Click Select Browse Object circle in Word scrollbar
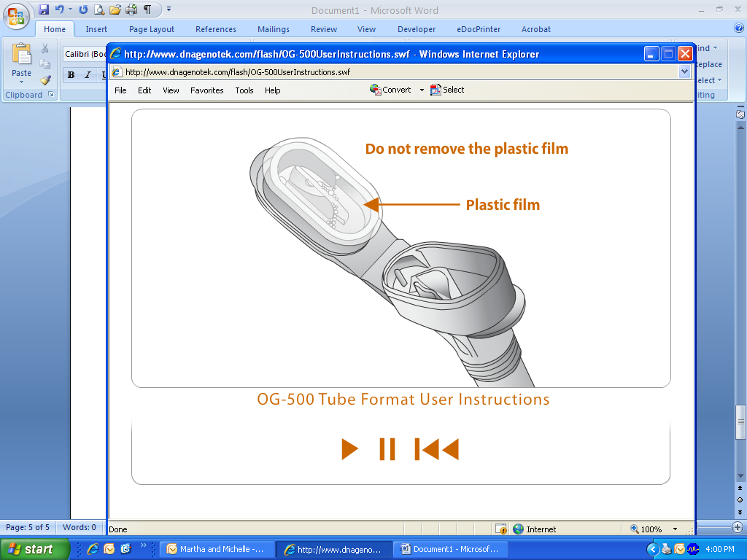This screenshot has height=560, width=747. pos(740,499)
